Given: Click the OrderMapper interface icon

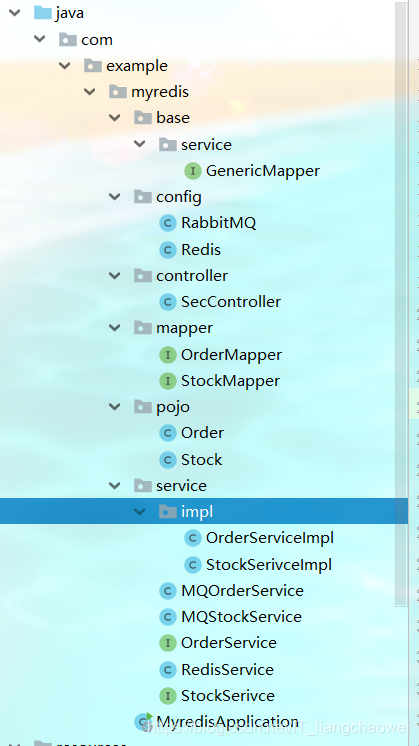Looking at the screenshot, I should point(167,355).
